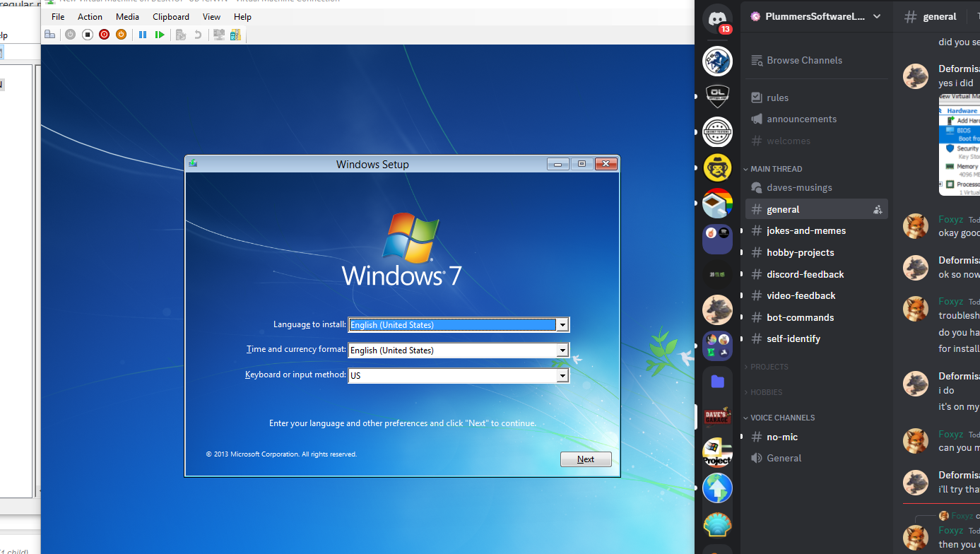Open the Project server icon with Windows flag
The image size is (980, 554).
[717, 452]
